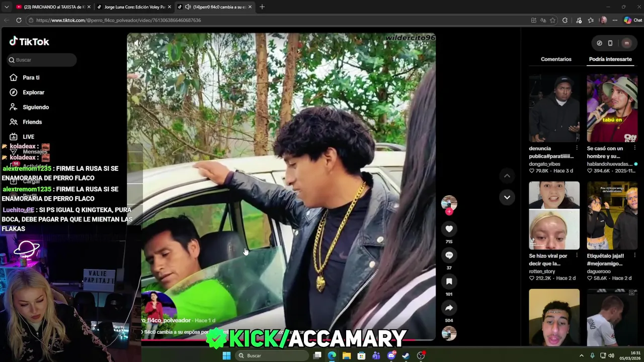This screenshot has width=644, height=362.
Task: Open the browser tab list dropdown
Action: pos(6,7)
